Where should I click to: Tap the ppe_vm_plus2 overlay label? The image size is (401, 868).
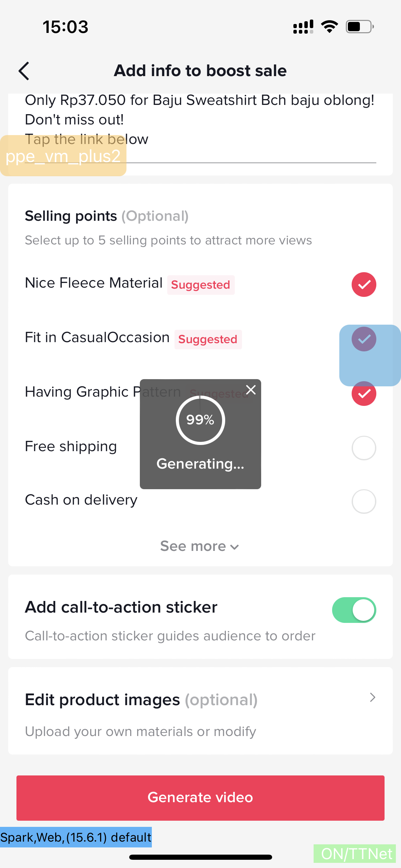click(63, 156)
